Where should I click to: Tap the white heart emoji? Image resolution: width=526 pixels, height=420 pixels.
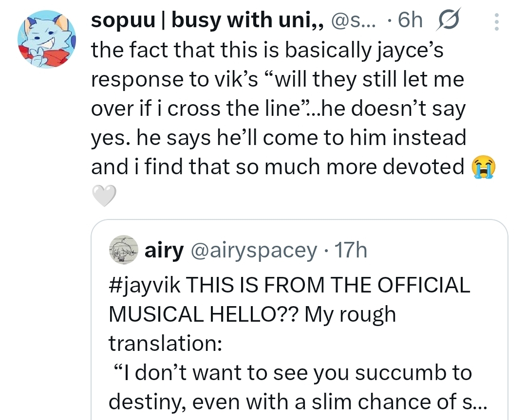tap(104, 196)
